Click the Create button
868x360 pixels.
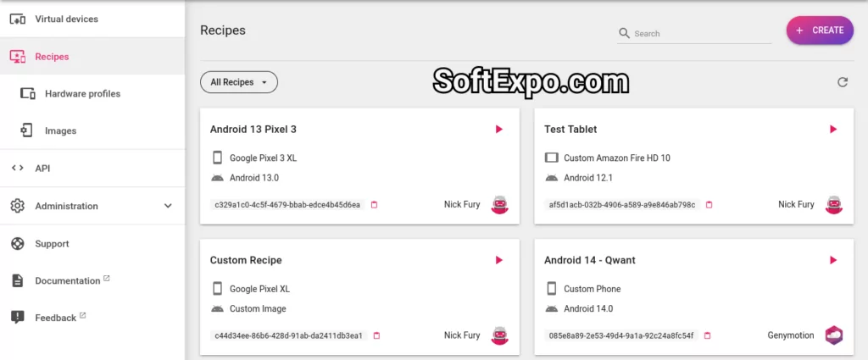[x=819, y=30]
